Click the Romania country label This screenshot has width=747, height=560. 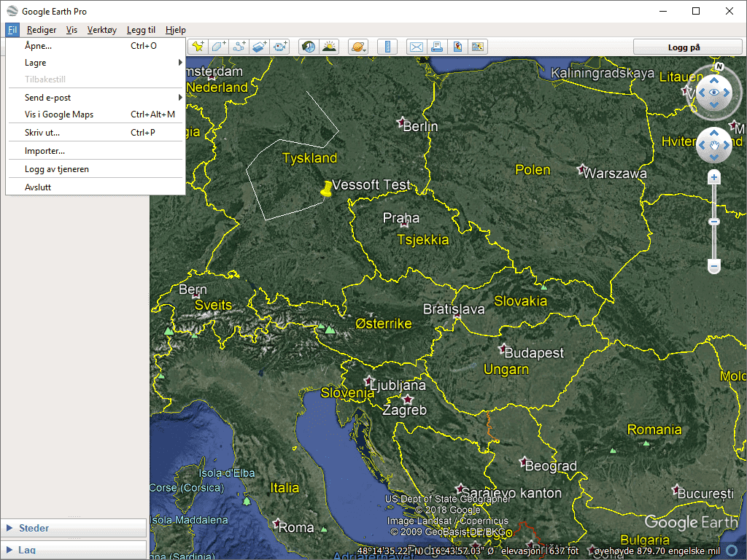coord(654,429)
